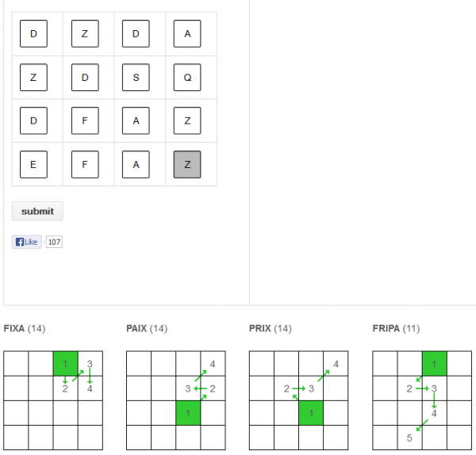Viewport: 476px width, 455px height.
Task: Click the PAIX word heading
Action: [x=136, y=328]
